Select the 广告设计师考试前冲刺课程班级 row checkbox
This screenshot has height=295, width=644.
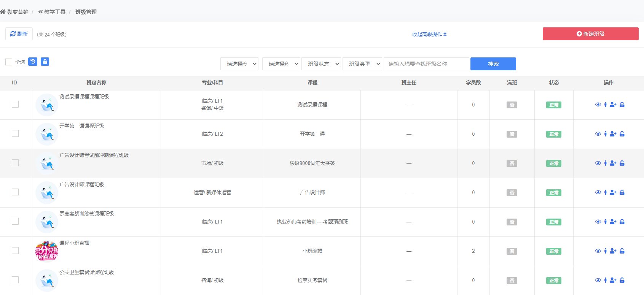point(15,163)
